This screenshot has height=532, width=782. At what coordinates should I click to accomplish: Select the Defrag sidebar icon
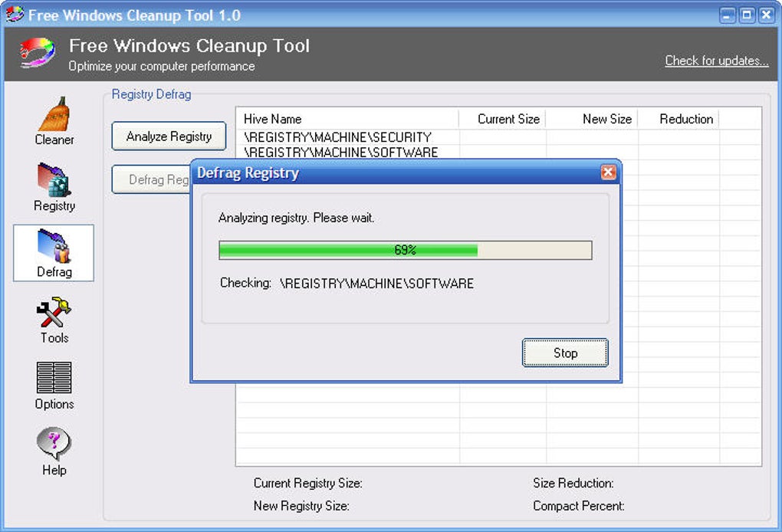coord(54,246)
